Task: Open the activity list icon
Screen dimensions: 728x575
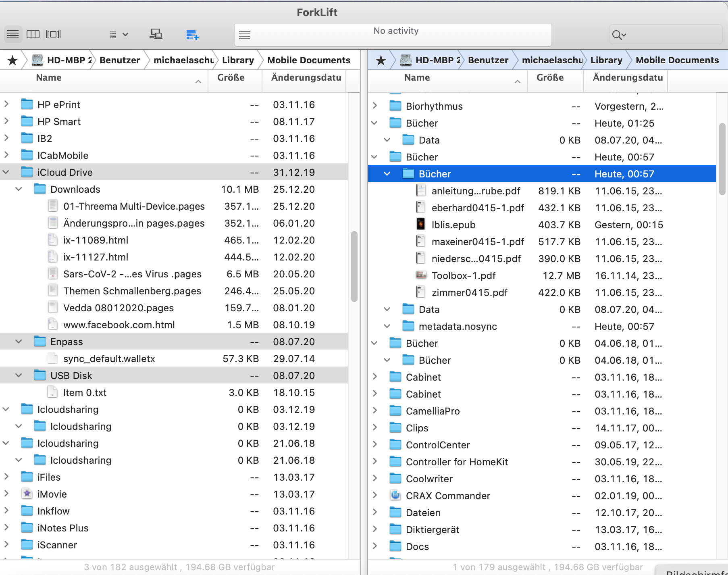Action: coord(245,35)
